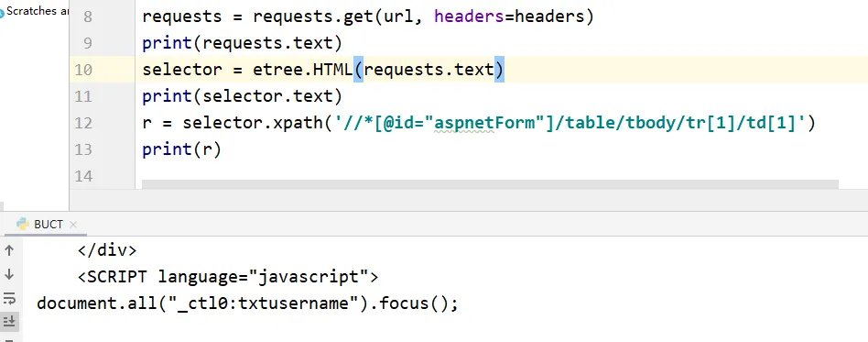Place cursor in aspnetForm xpath string
Image resolution: width=868 pixels, height=342 pixels.
coord(485,123)
